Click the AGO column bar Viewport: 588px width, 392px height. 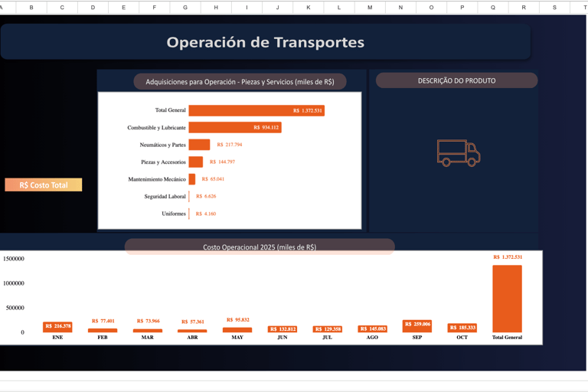372,328
